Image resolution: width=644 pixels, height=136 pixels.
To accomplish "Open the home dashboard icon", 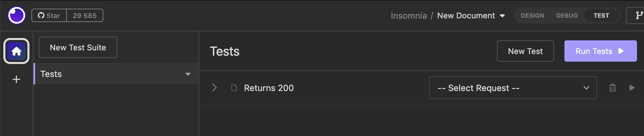I will point(16,51).
